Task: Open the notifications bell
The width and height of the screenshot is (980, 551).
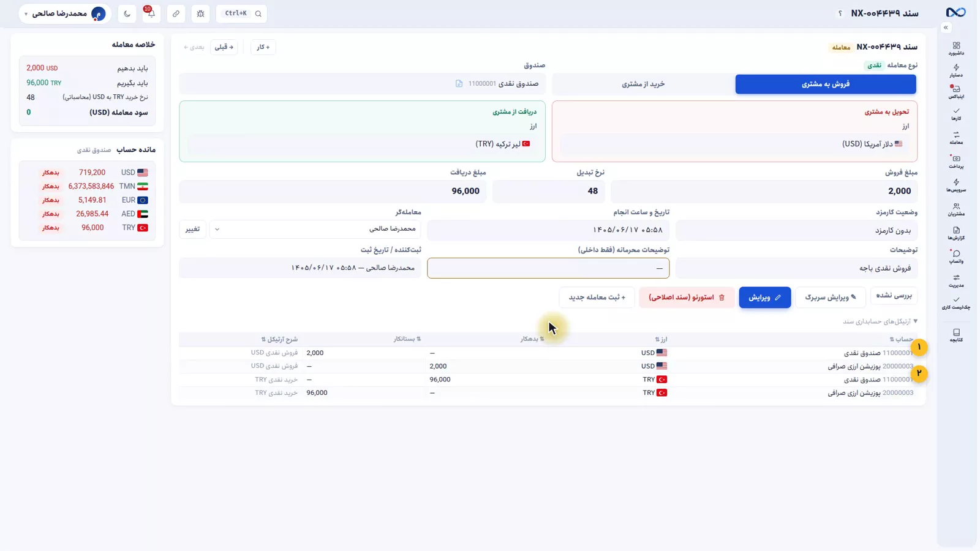Action: [151, 13]
